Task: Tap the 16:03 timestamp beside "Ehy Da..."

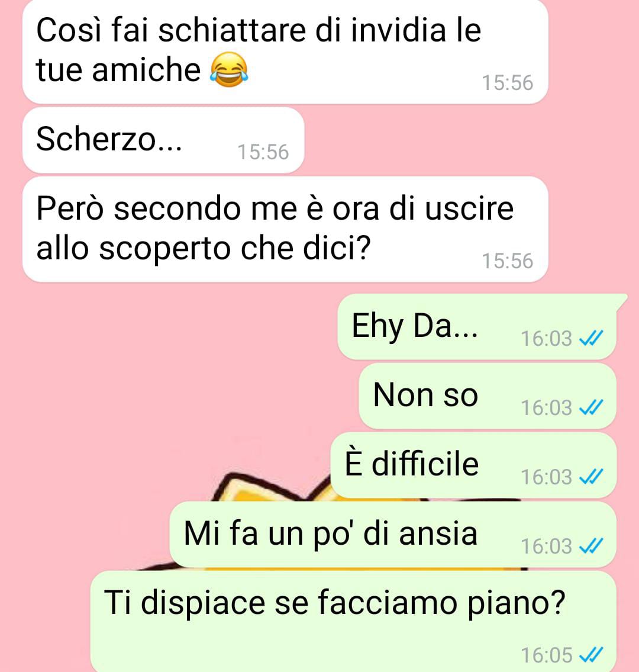Action: coord(546,339)
